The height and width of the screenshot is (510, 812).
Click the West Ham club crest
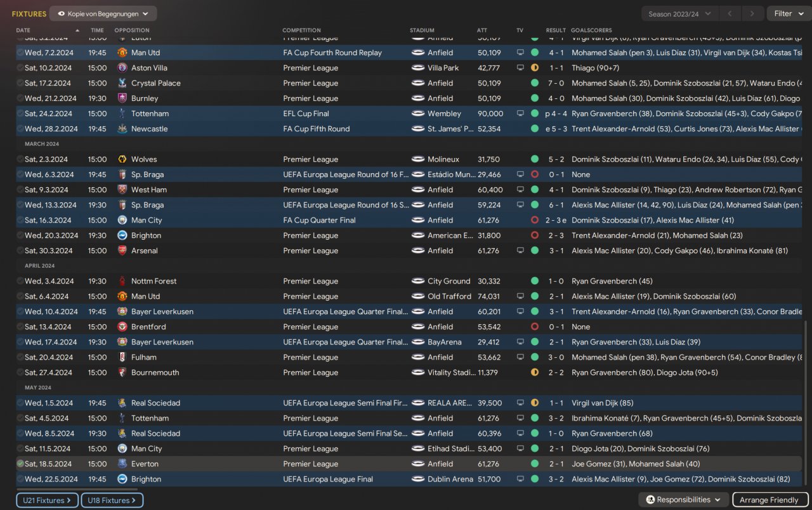[x=122, y=190]
